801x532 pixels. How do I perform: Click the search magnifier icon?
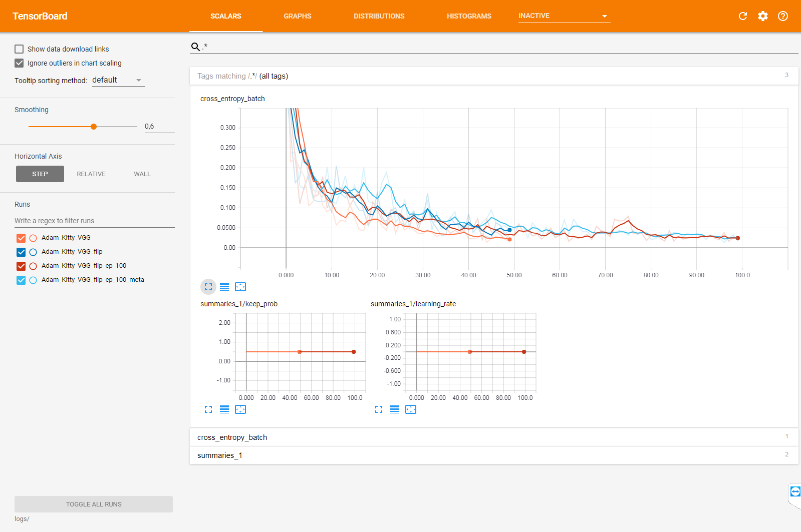(195, 47)
